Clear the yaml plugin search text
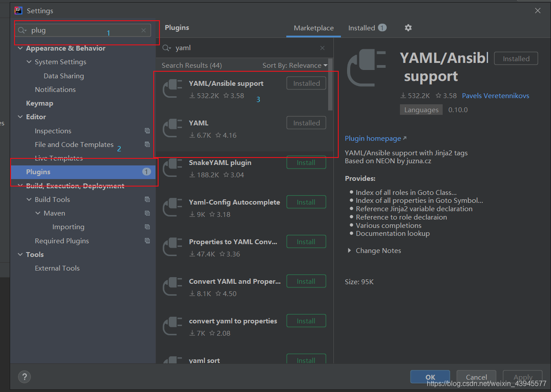This screenshot has width=551, height=392. tap(322, 48)
